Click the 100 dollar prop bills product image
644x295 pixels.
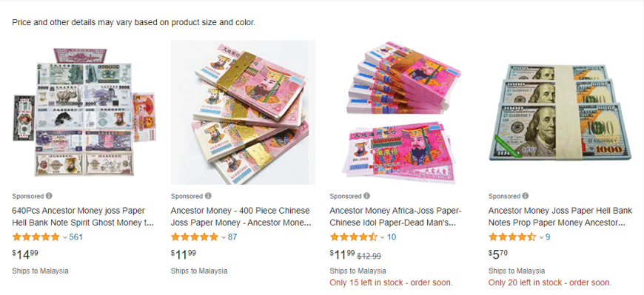tap(561, 112)
